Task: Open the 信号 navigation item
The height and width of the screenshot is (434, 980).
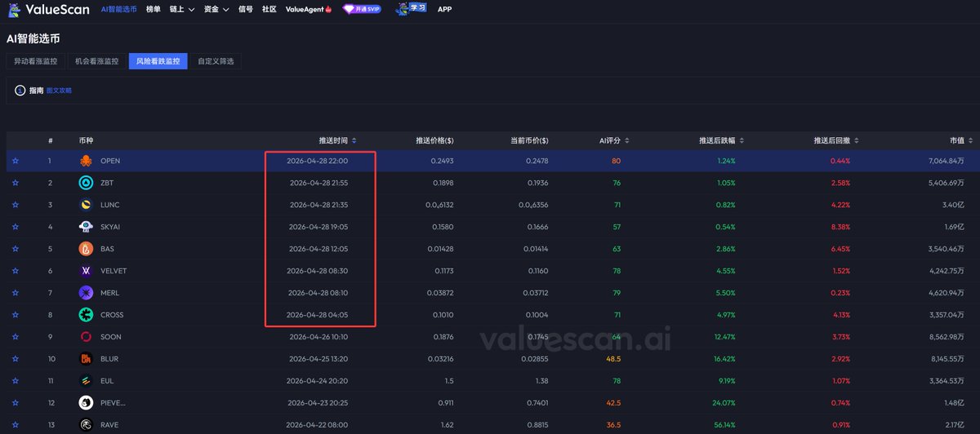Action: (x=246, y=10)
